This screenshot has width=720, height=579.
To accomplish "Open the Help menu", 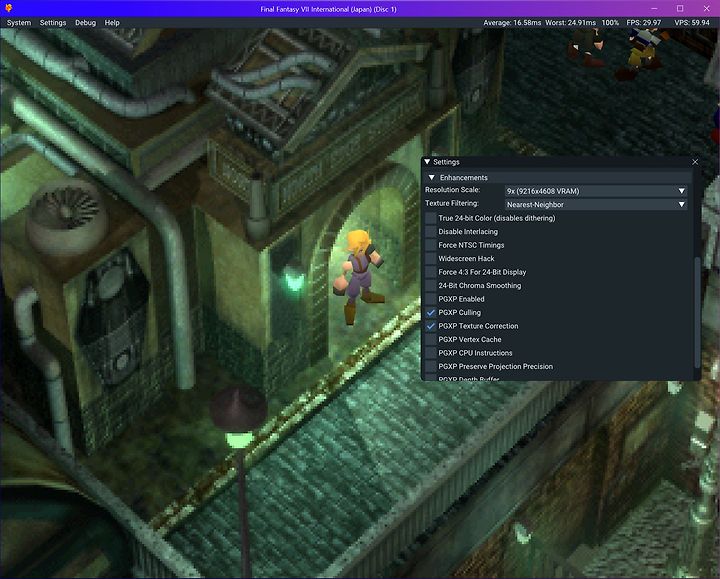I will (112, 22).
